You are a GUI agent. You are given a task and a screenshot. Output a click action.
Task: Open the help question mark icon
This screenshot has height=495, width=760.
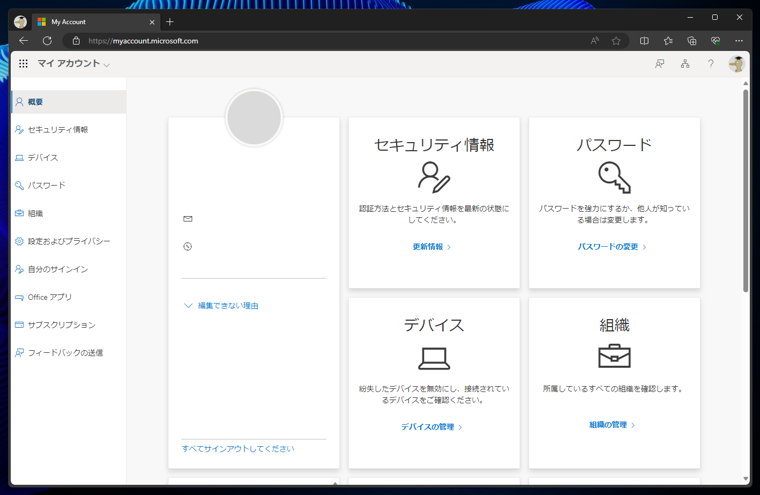711,64
